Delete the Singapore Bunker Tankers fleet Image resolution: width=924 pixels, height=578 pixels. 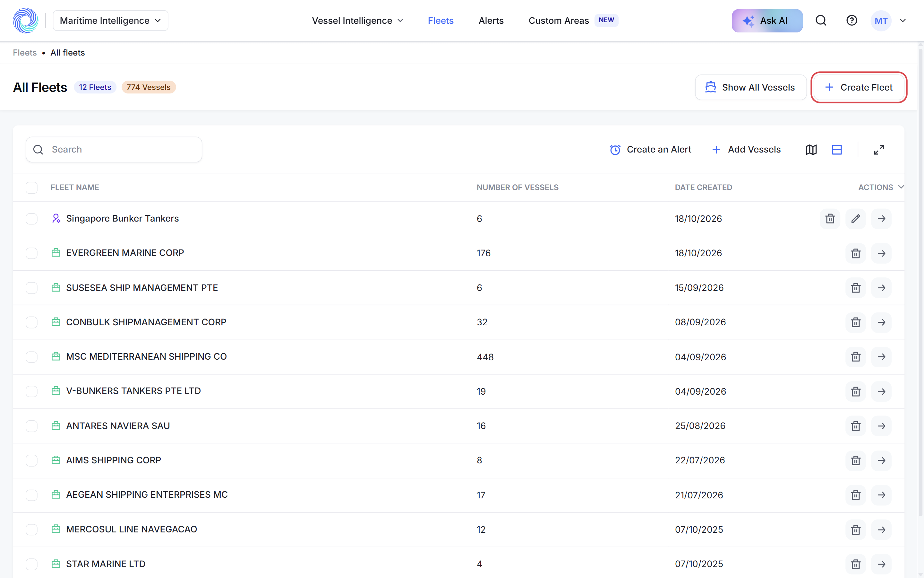pos(830,219)
